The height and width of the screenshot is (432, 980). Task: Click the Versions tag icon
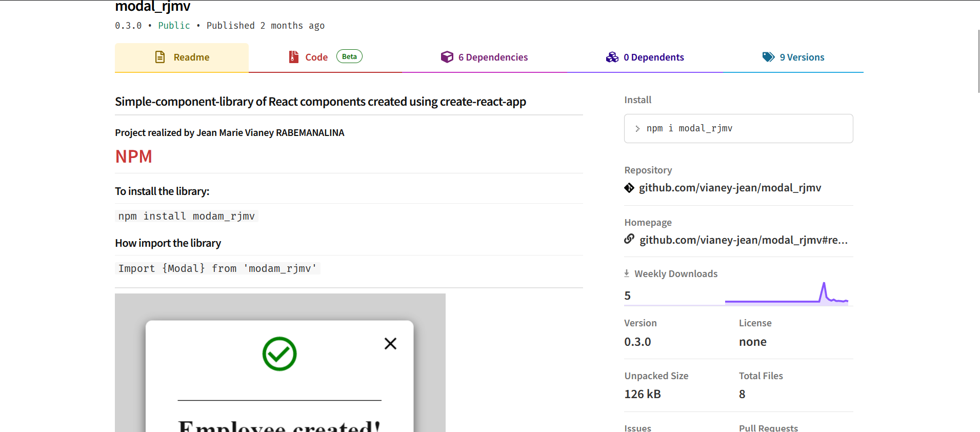coord(768,57)
